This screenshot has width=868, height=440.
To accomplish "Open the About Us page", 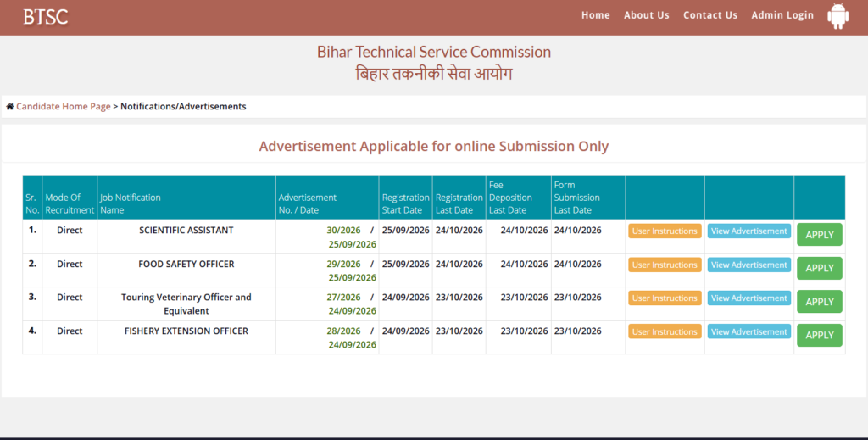I will pos(647,15).
